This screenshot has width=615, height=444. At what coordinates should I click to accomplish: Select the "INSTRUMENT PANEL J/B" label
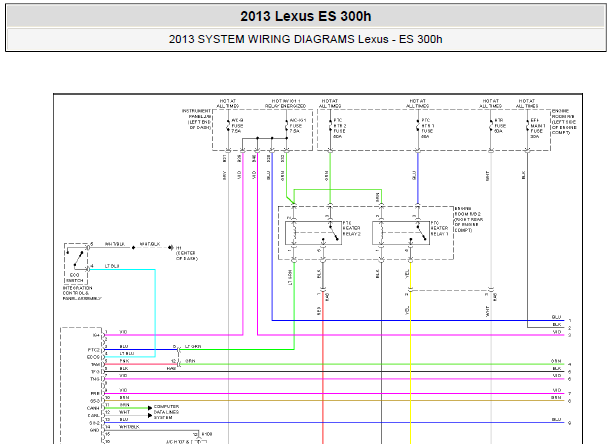[x=197, y=119]
